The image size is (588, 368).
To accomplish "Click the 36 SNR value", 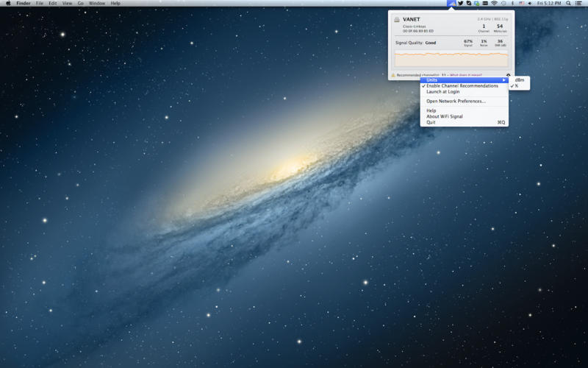I will [500, 41].
